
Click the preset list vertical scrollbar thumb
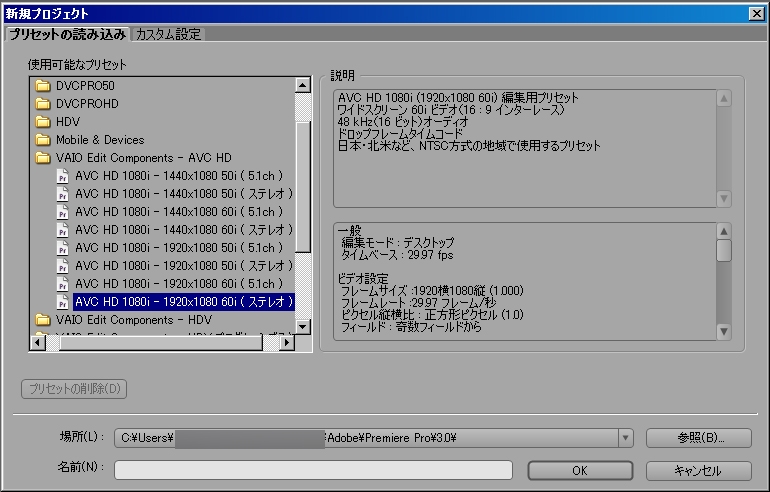click(x=302, y=187)
